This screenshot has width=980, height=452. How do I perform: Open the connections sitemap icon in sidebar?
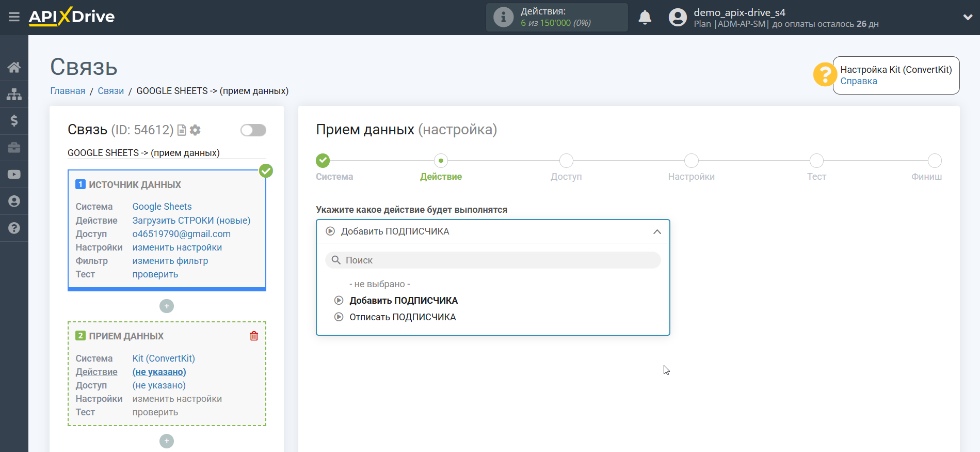click(x=14, y=94)
